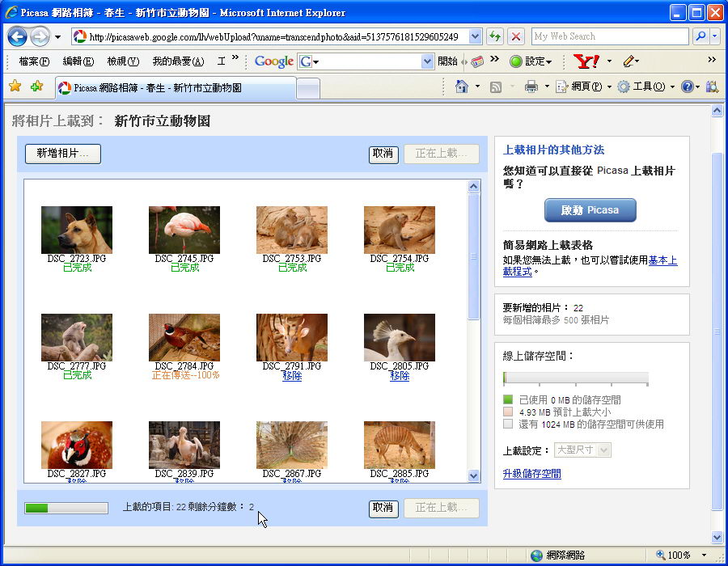Click the photo list scrollbar up arrow
Image resolution: width=728 pixels, height=566 pixels.
tap(473, 187)
